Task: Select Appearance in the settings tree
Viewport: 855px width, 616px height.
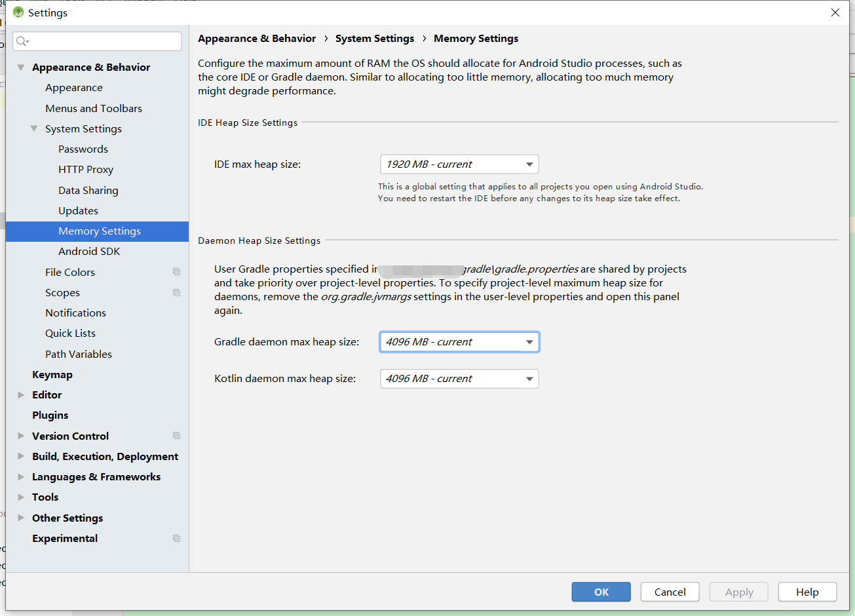Action: 74,88
